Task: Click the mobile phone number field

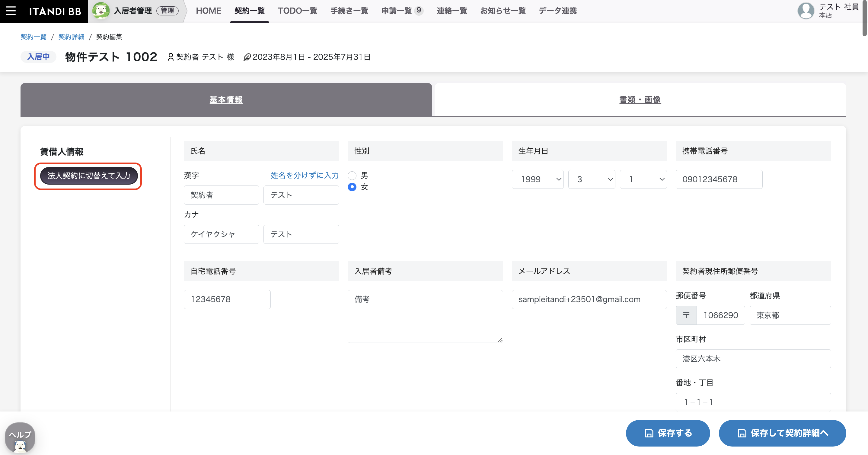Action: point(719,179)
